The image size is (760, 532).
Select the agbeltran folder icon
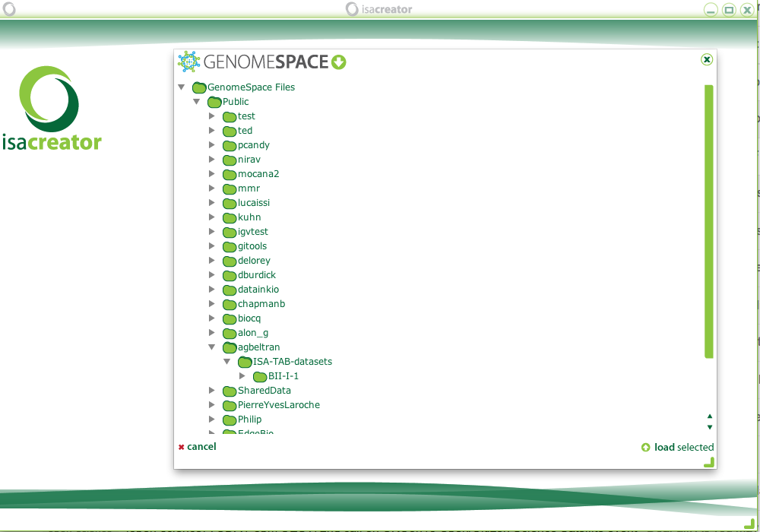point(230,347)
